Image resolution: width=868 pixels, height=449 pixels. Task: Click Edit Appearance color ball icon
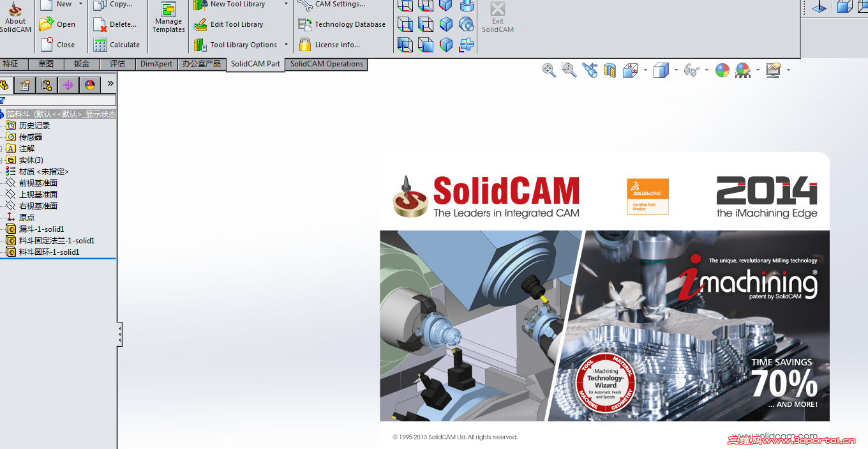click(722, 70)
